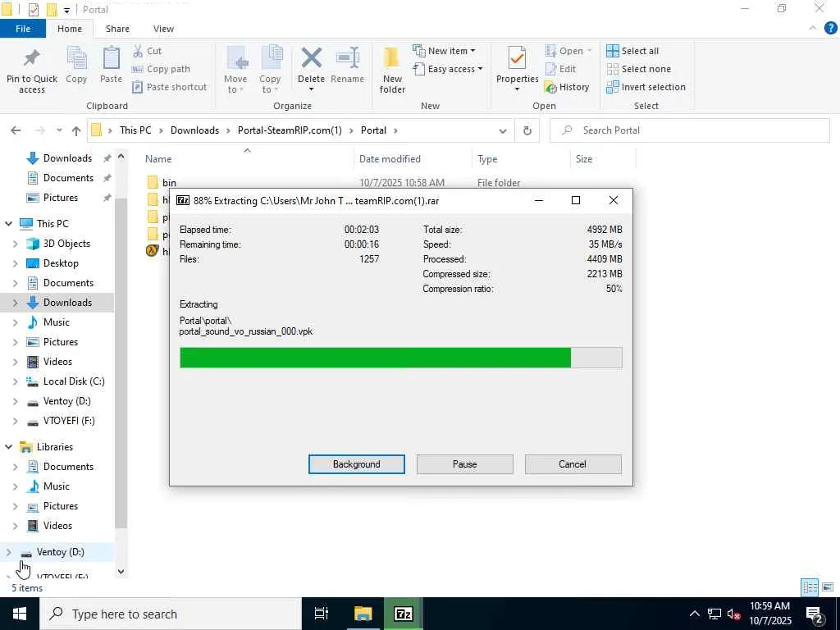Click the Search Portal input field
The height and width of the screenshot is (630, 840).
tap(689, 130)
